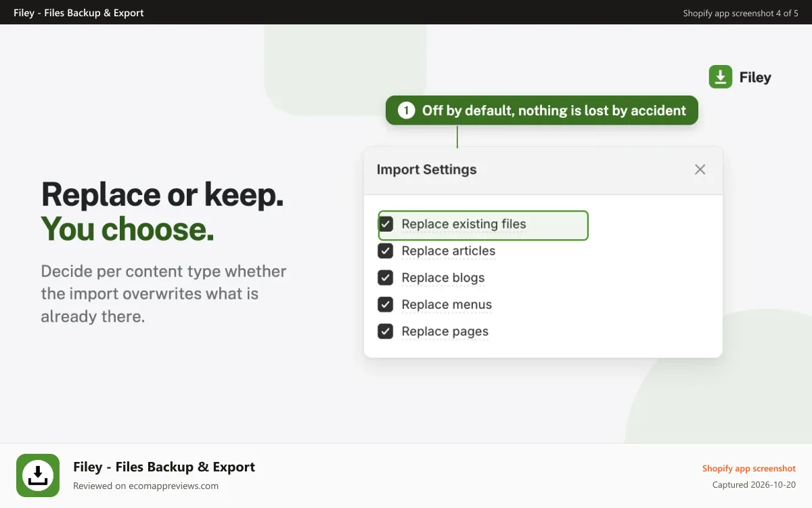Image resolution: width=812 pixels, height=508 pixels.
Task: Click the green You choose. heading
Action: point(127,229)
